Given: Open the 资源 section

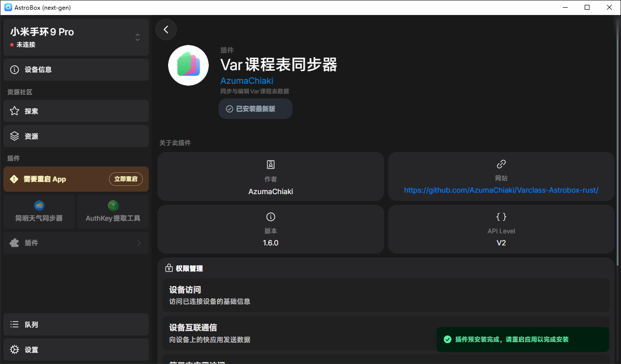Looking at the screenshot, I should click(76, 136).
